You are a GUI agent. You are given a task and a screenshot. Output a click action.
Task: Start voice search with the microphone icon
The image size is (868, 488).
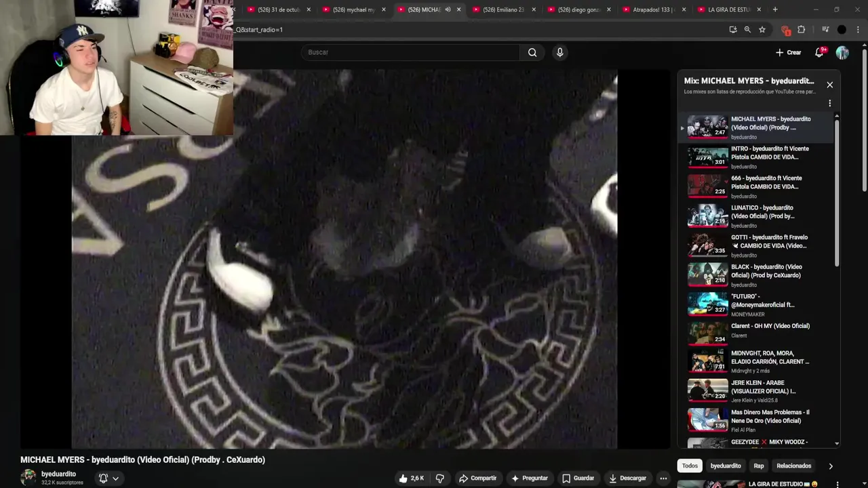(559, 52)
